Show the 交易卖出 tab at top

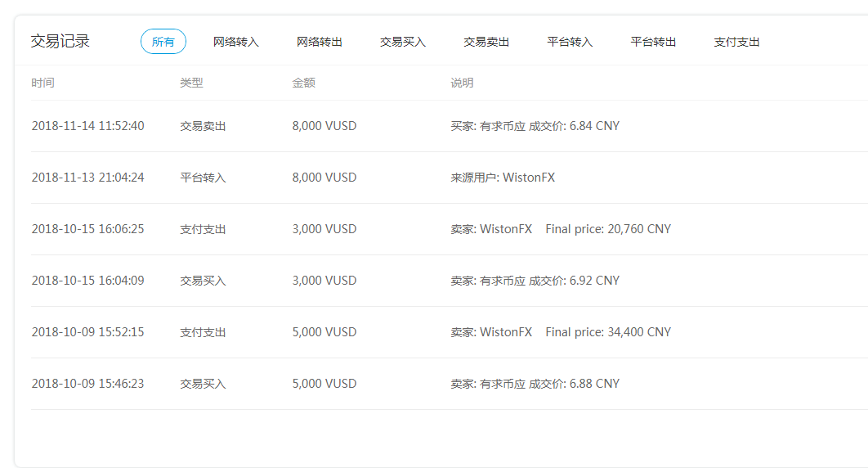(486, 42)
